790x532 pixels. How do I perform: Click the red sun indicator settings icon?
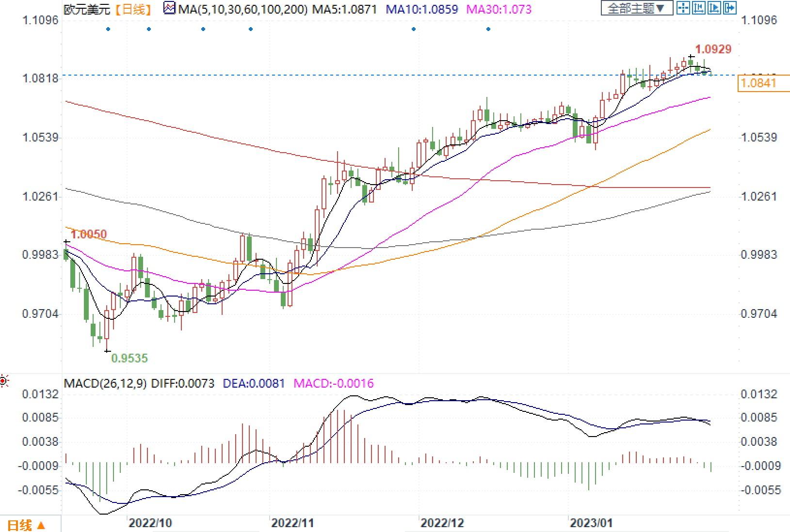pyautogui.click(x=4, y=382)
